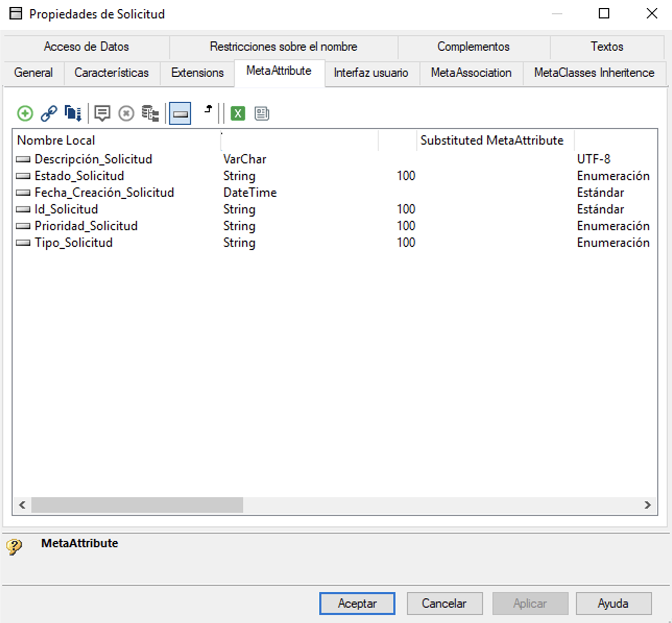Click the horizontal scrollbar thumb
This screenshot has width=672, height=623.
pos(137,505)
